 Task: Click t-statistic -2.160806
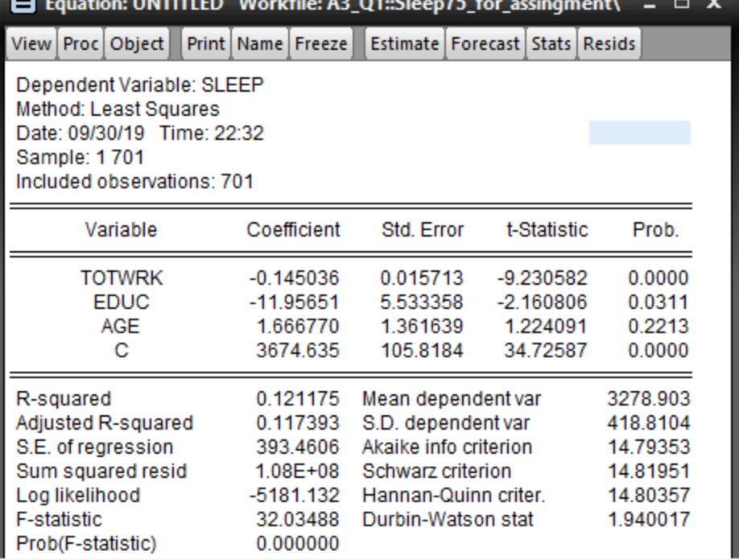point(542,302)
